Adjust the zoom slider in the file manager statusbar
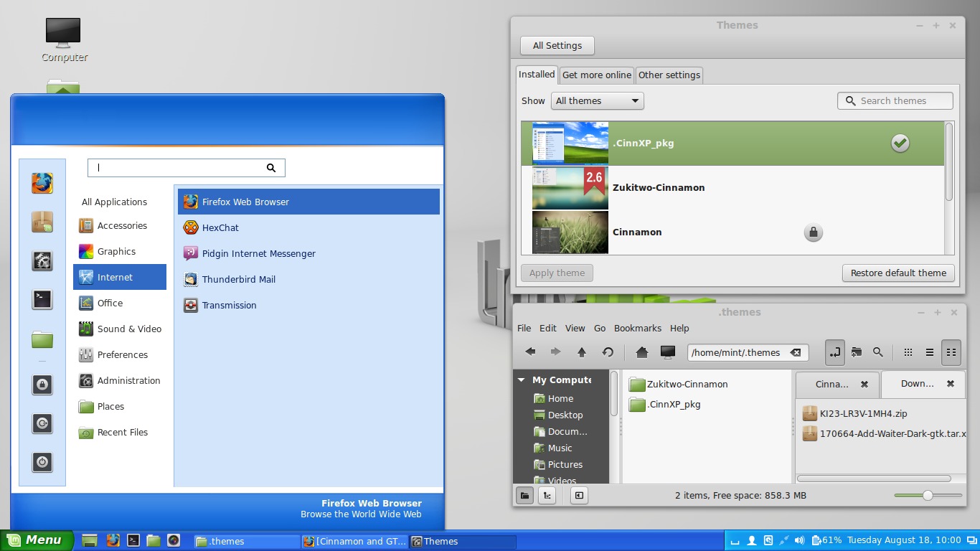The width and height of the screenshot is (980, 551). point(928,495)
